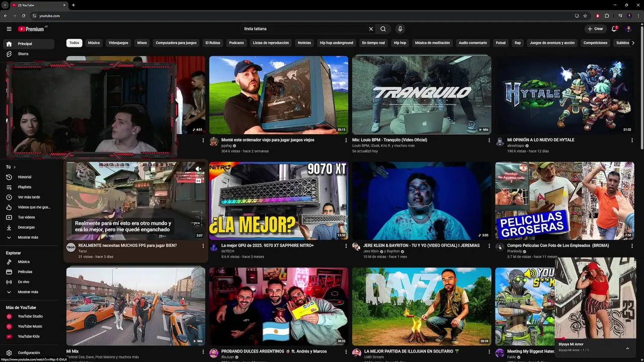644x362 pixels.
Task: Open options for Tranquilo mix
Action: [489, 140]
